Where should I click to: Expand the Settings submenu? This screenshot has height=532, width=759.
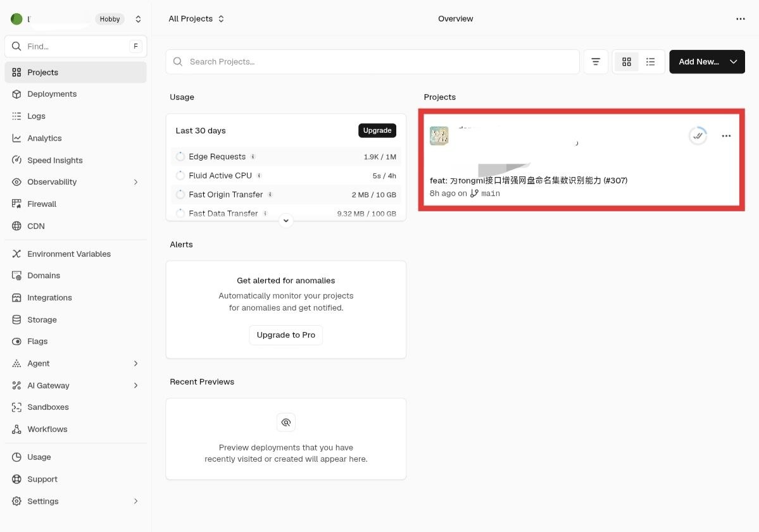(135, 501)
